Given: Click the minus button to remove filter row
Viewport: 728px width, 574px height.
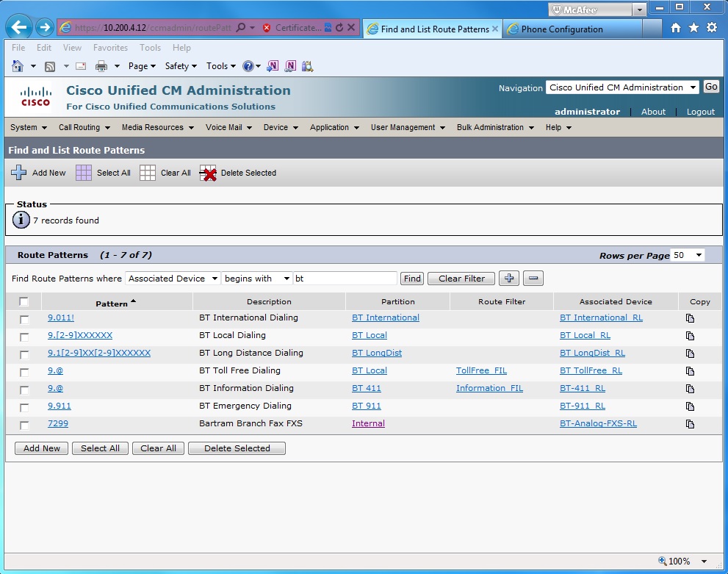Looking at the screenshot, I should pos(533,278).
